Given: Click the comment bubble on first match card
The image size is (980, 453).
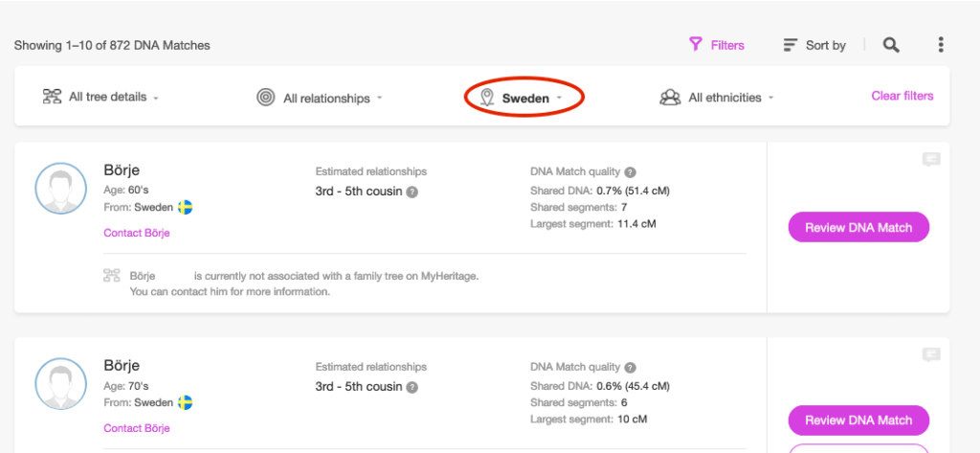Looking at the screenshot, I should coord(930,160).
